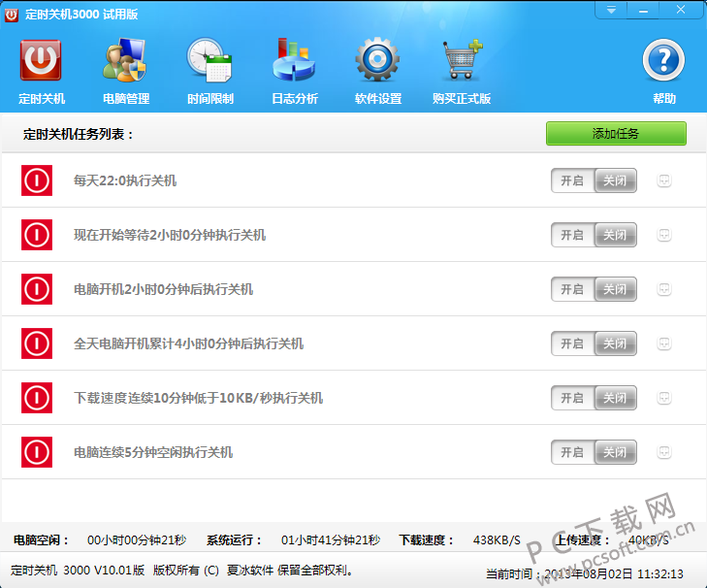Image resolution: width=707 pixels, height=588 pixels.
Task: Click download speed value 438KB/S
Action: tap(497, 539)
